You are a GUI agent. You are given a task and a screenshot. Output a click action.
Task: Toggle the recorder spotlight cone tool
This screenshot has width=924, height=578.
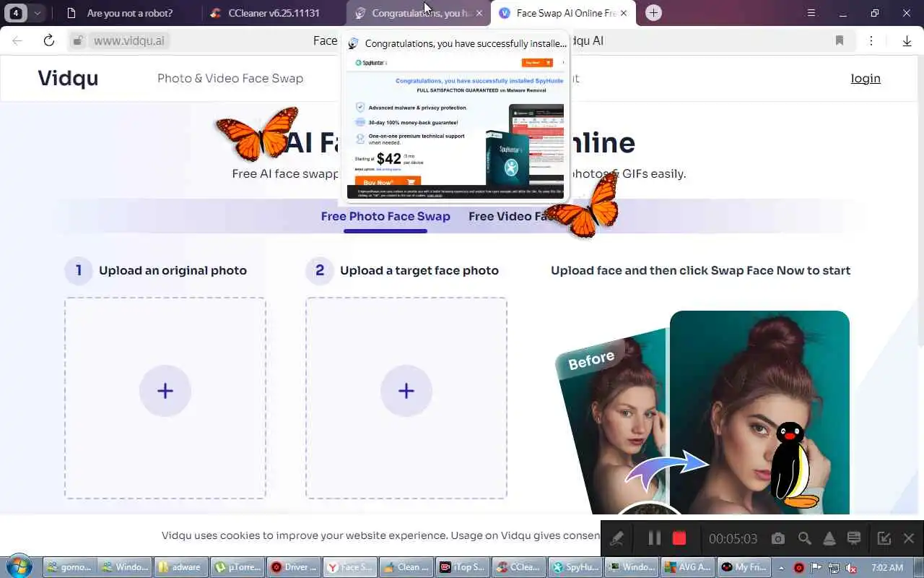(x=829, y=538)
